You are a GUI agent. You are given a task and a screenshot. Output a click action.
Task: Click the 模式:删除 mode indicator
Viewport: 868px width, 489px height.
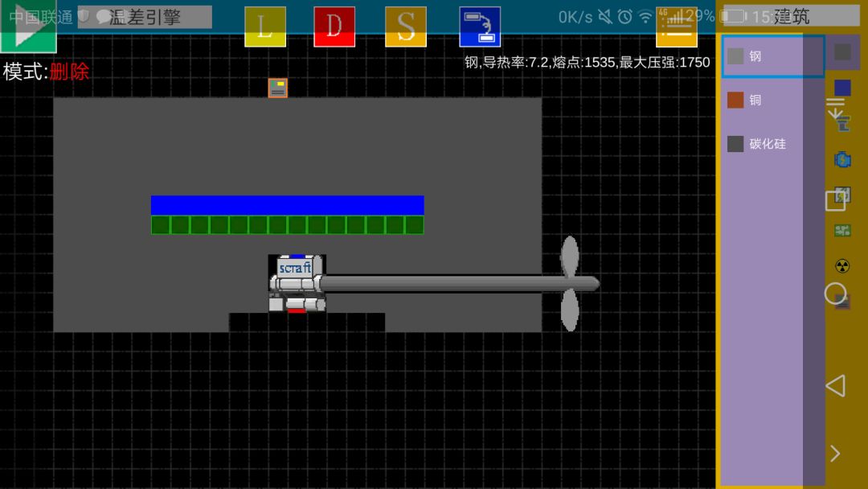point(46,72)
